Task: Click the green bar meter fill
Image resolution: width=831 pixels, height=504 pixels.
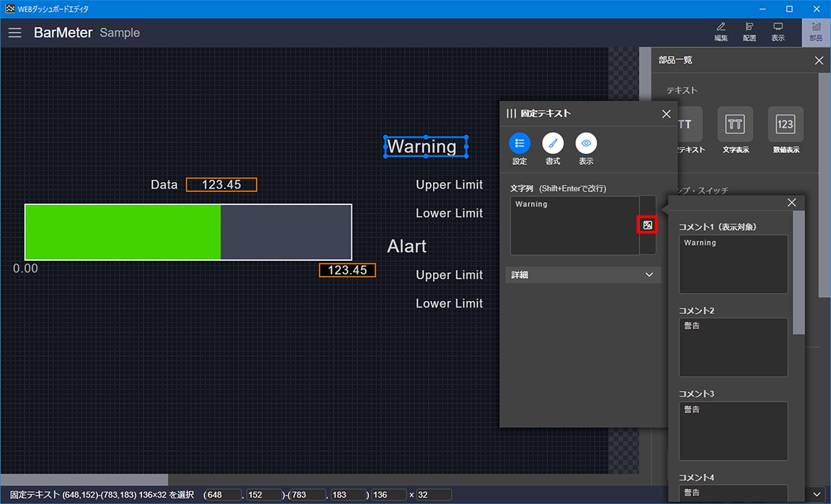Action: coord(123,232)
